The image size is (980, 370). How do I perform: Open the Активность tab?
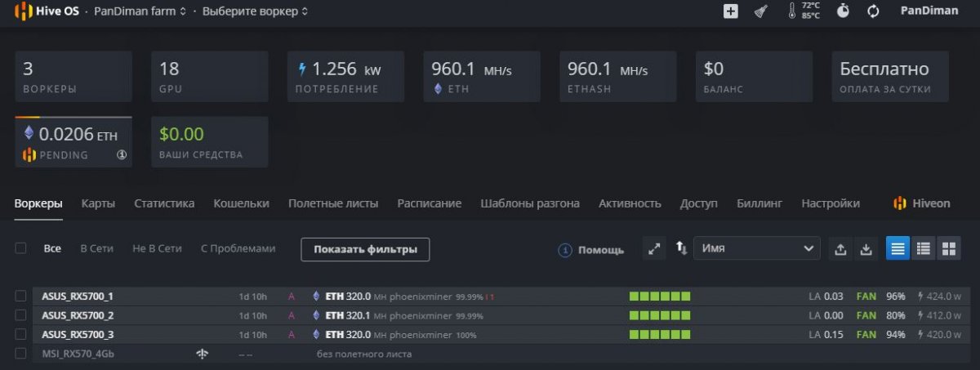pyautogui.click(x=630, y=203)
